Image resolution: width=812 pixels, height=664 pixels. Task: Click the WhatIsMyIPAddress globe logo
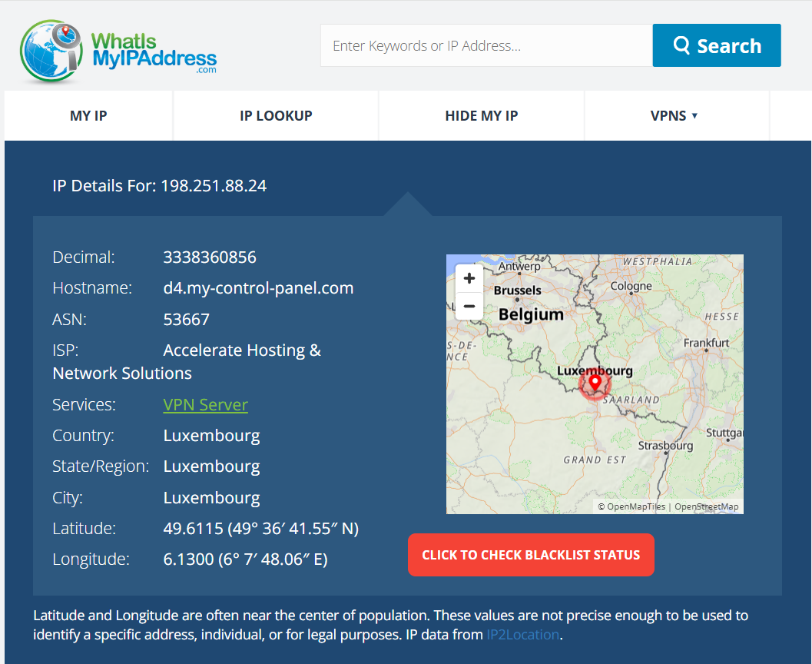51,51
